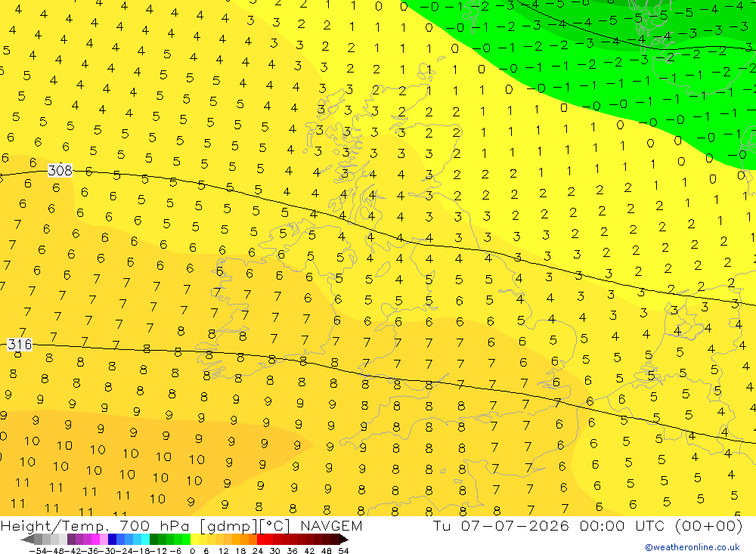The image size is (756, 554).
Task: Click the 'Height/Temp.' title text
Action: tap(57, 526)
